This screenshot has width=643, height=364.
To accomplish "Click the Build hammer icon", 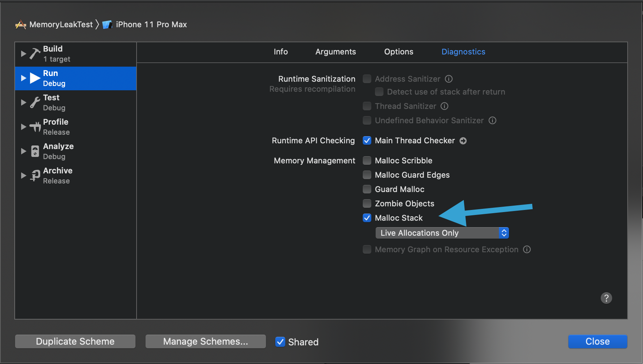I will [x=35, y=54].
